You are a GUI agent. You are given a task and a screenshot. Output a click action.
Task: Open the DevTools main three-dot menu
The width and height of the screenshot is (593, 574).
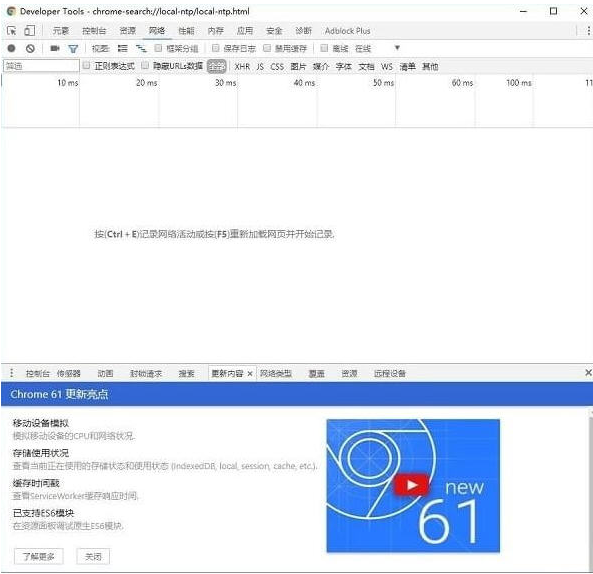click(588, 31)
